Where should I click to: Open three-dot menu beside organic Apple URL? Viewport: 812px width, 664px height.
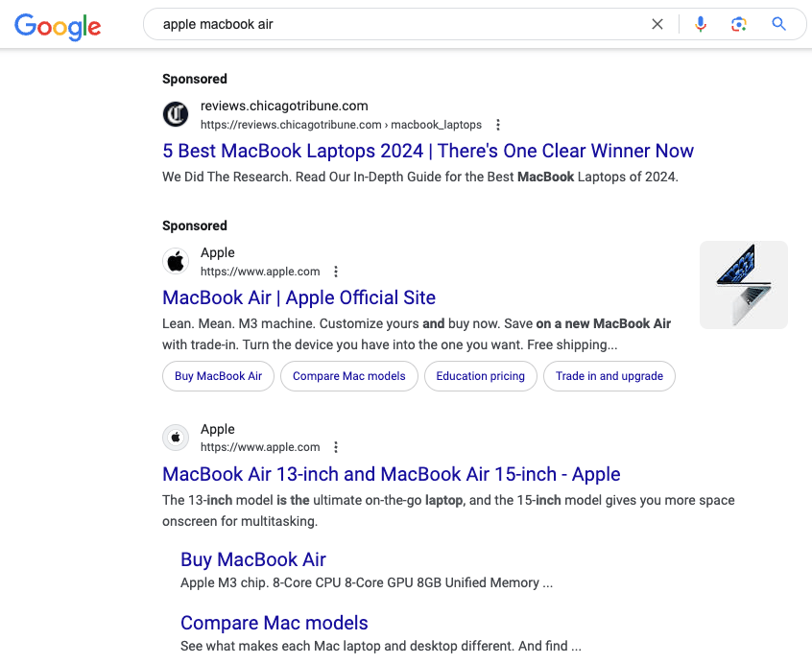point(336,447)
